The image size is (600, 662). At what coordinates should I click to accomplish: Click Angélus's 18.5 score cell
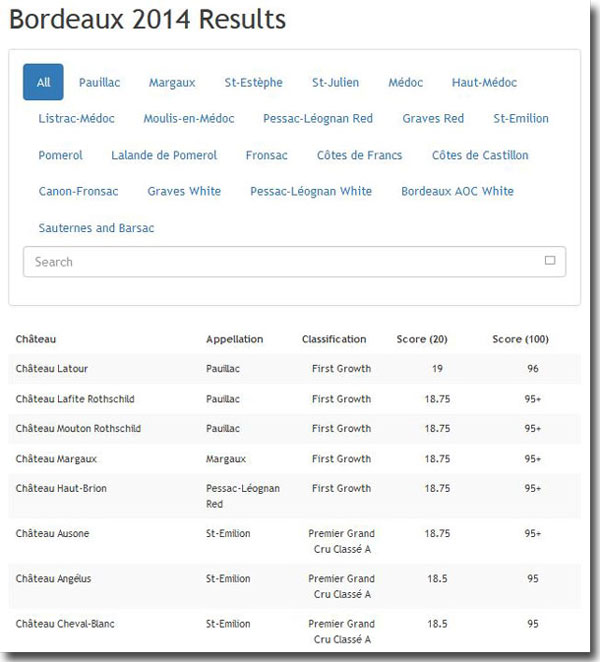coord(437,579)
